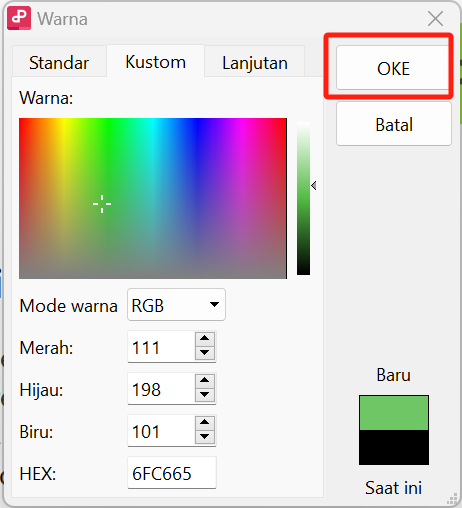The image size is (462, 508).
Task: Click the dialog resize grip corner
Action: tap(452, 499)
